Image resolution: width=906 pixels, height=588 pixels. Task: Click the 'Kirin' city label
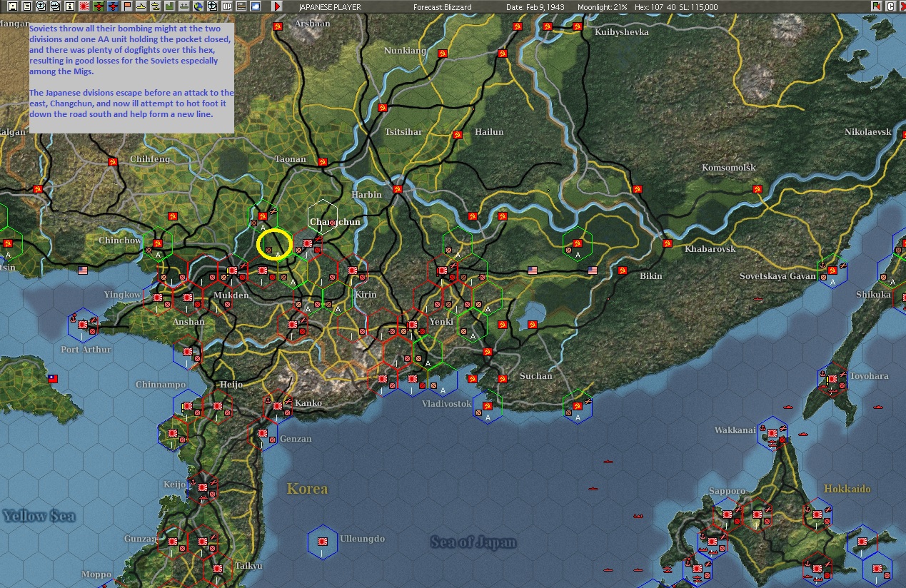click(x=366, y=295)
